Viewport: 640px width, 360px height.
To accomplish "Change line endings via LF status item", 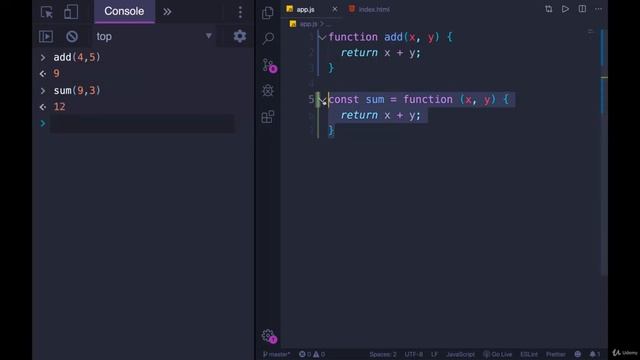I will coord(434,354).
